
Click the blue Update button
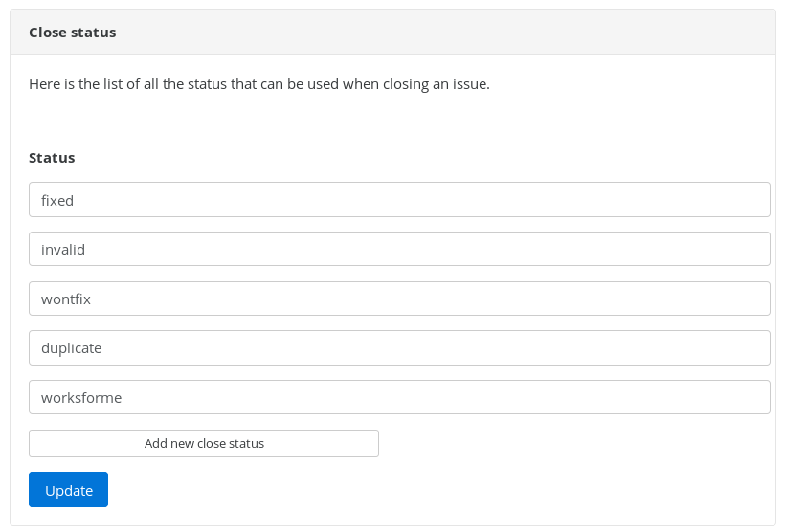point(68,490)
